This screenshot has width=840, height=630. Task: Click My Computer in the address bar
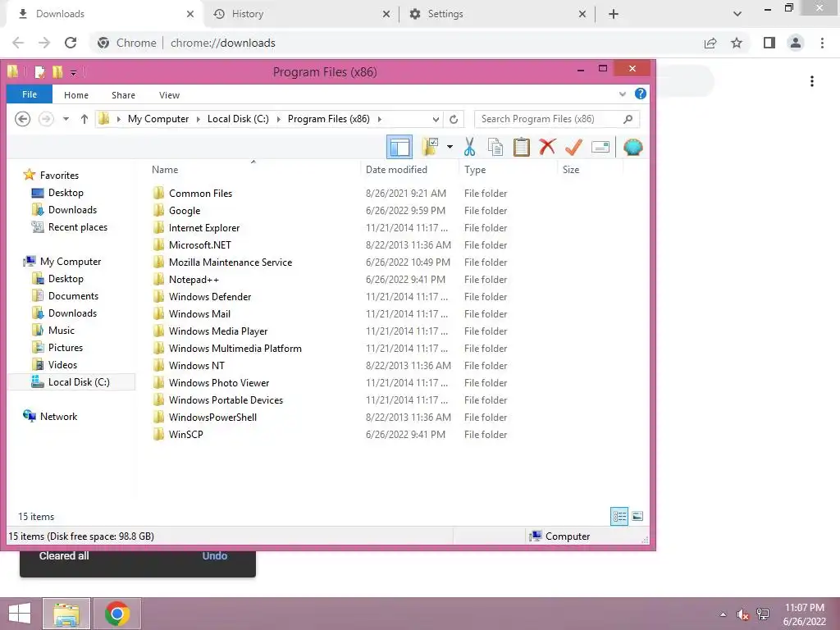(x=158, y=119)
